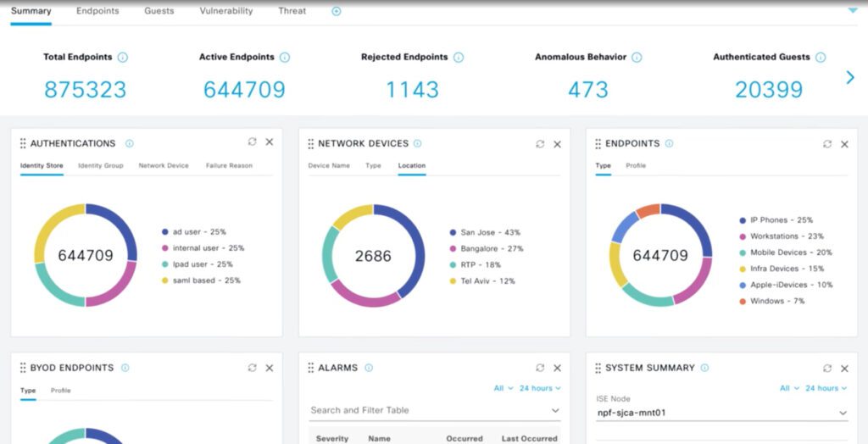Open Total Endpoints info icon
The width and height of the screenshot is (868, 444).
pos(123,57)
